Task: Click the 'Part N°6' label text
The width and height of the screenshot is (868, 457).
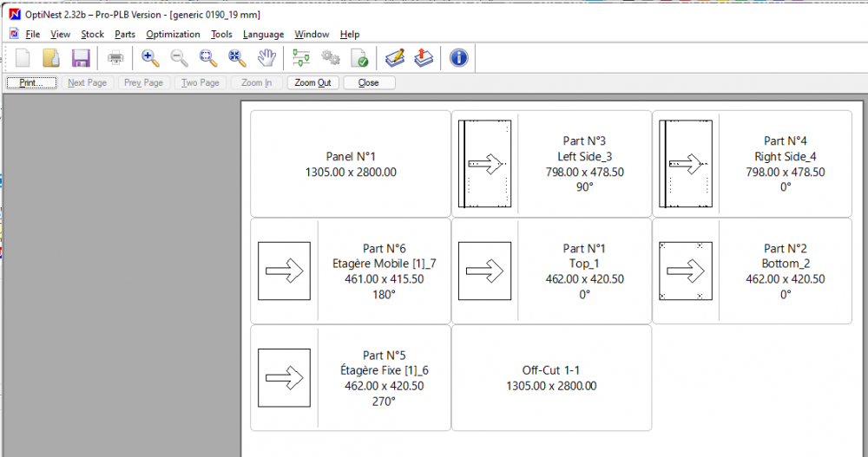Action: pyautogui.click(x=385, y=248)
